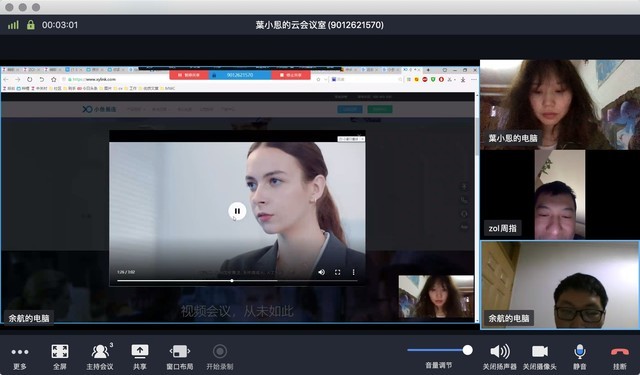Click the green button on webpage header
This screenshot has width=640, height=375.
pos(380,109)
